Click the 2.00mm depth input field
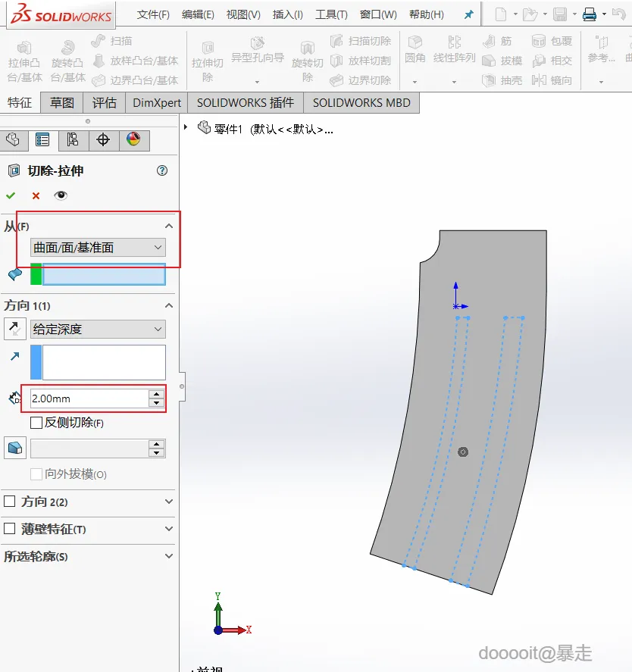 tap(89, 399)
